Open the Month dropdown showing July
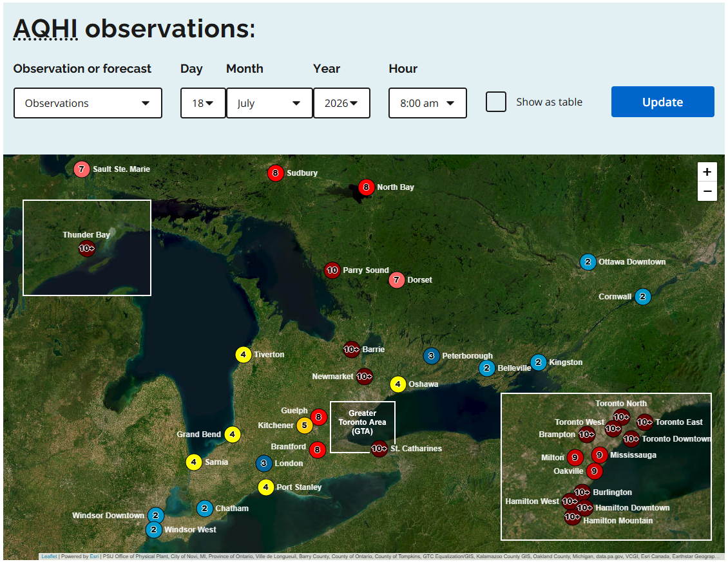The width and height of the screenshot is (728, 562). click(269, 103)
